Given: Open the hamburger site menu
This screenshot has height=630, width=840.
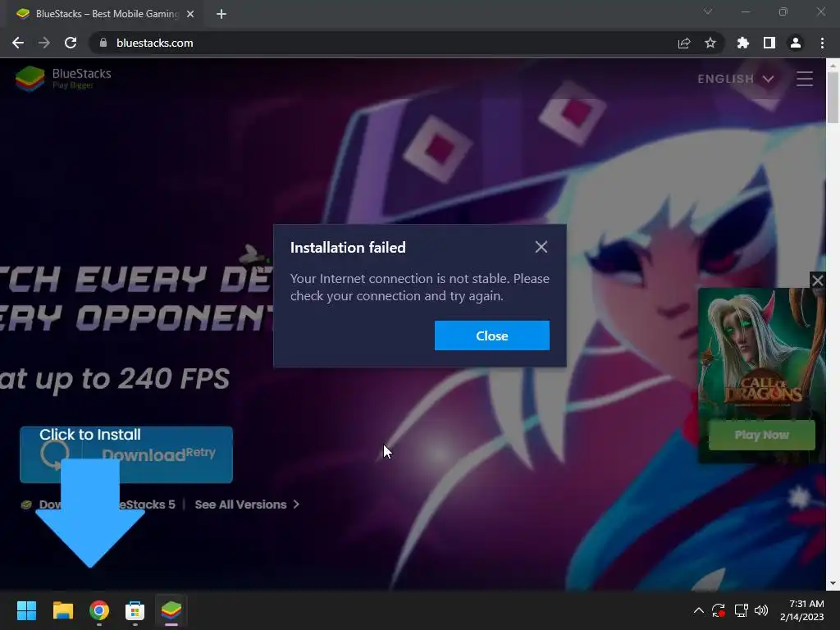Looking at the screenshot, I should [804, 79].
